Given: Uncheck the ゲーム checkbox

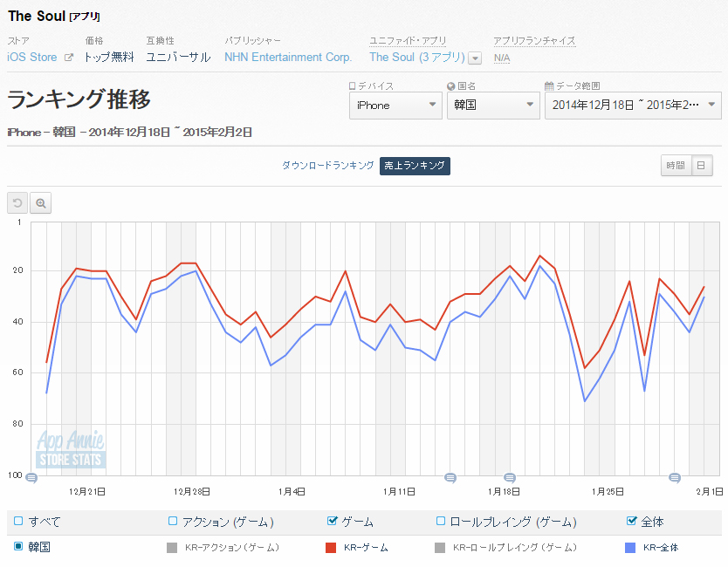Looking at the screenshot, I should pos(332,521).
